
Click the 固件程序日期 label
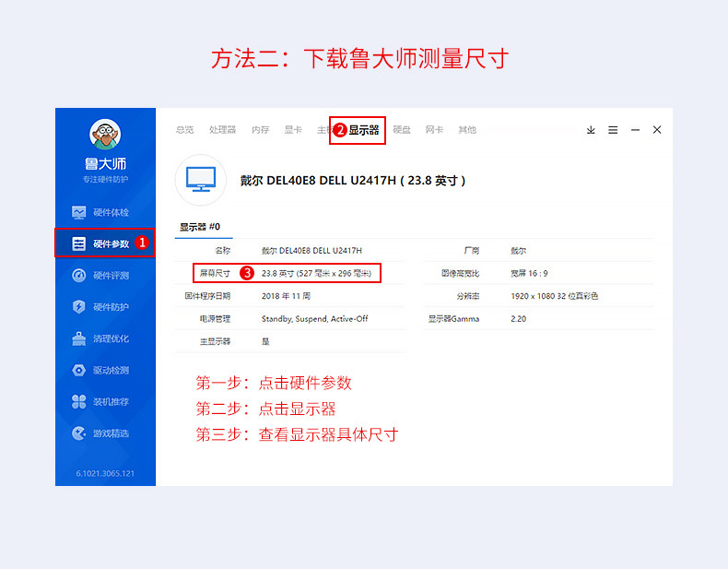[x=207, y=296]
